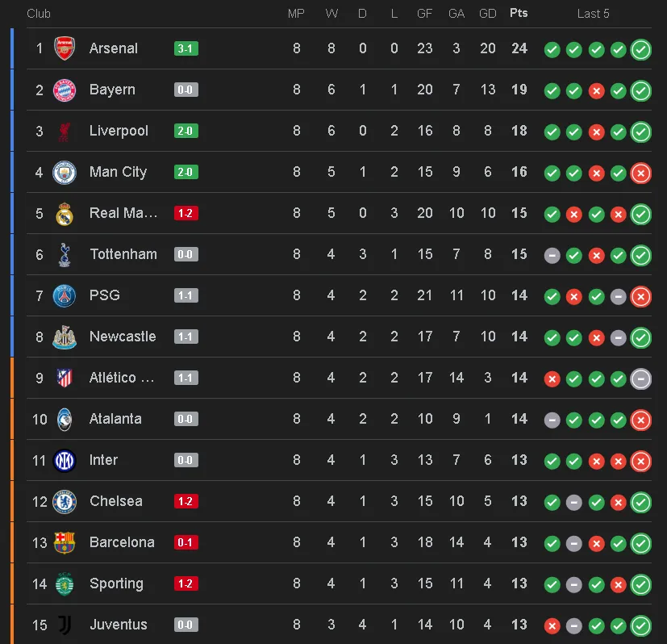Click the red X on Man City's most recent result

click(640, 173)
